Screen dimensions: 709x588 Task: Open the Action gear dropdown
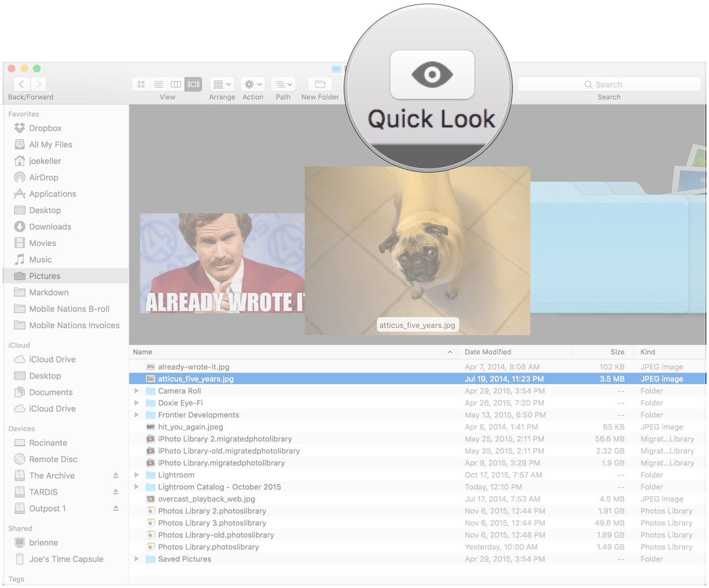[253, 85]
